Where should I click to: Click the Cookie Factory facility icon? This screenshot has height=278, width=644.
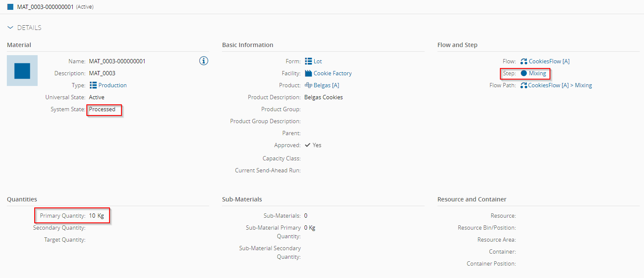click(x=308, y=73)
